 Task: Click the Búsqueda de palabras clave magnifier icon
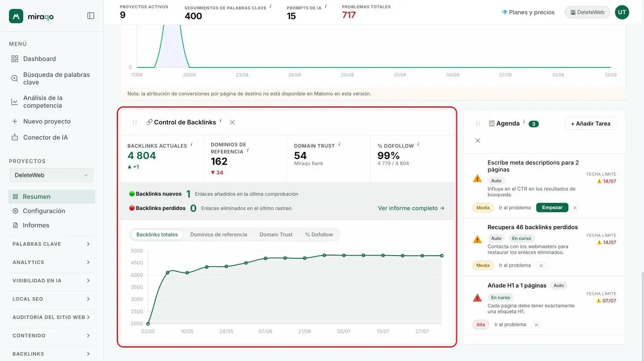pos(15,79)
